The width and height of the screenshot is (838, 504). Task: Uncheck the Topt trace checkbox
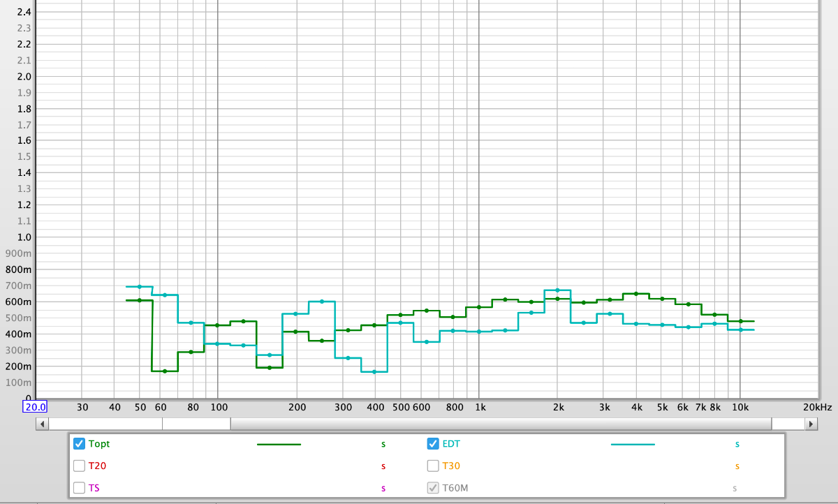[80, 444]
